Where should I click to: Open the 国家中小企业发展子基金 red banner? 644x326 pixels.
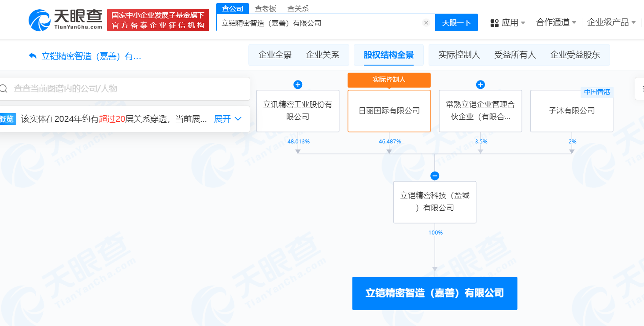pos(158,19)
